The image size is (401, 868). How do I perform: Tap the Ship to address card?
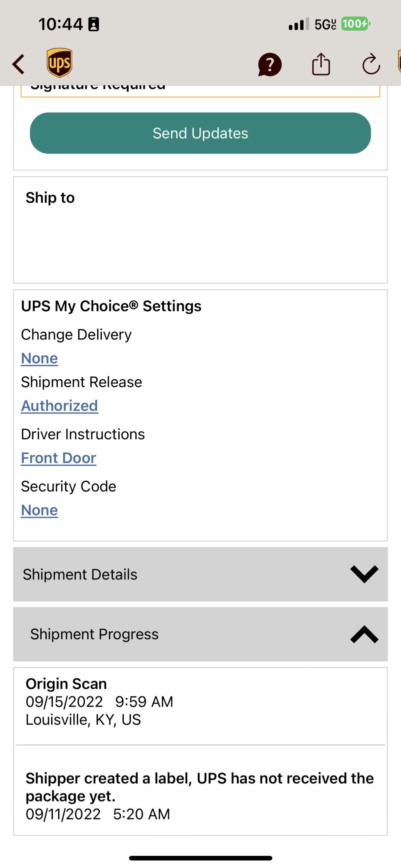pos(200,230)
